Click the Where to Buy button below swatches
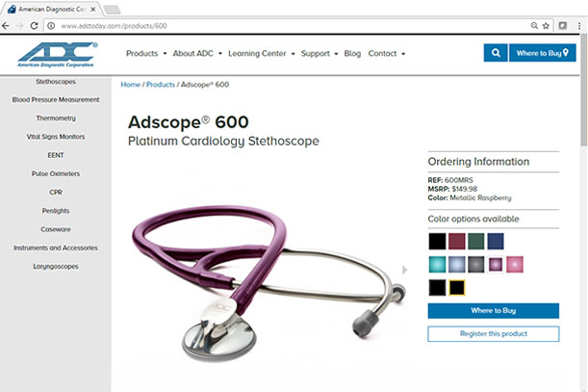The image size is (588, 392). [x=493, y=310]
